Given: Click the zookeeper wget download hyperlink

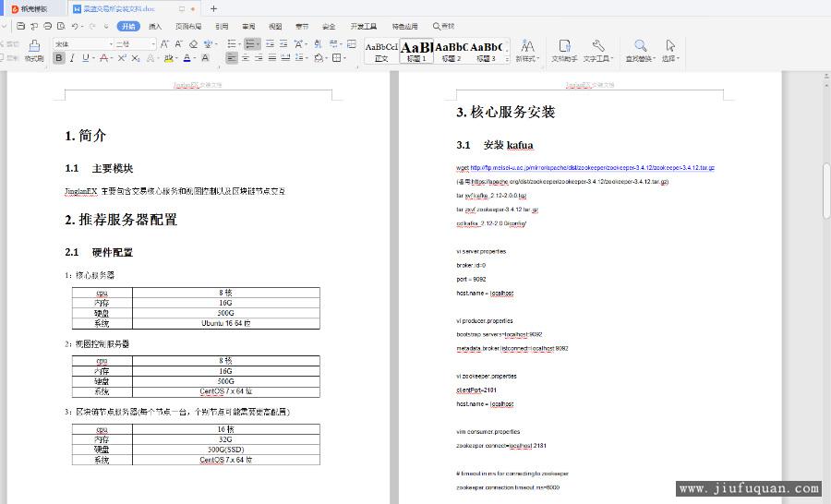Looking at the screenshot, I should (593, 167).
